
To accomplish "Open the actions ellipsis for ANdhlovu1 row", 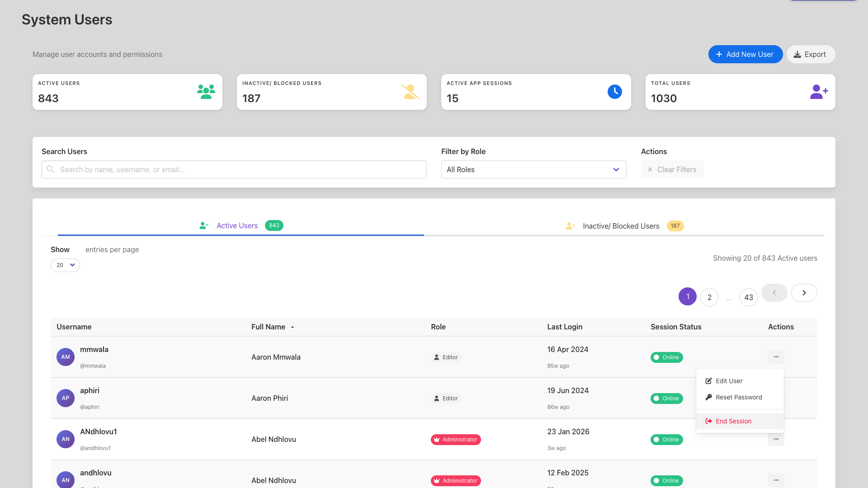I will coord(776,439).
